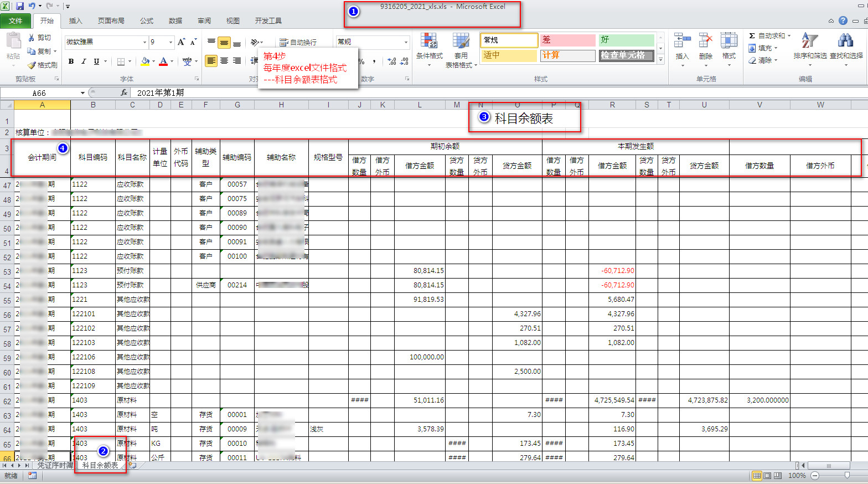Click the Increase Font Size icon
This screenshot has width=868, height=484.
click(181, 42)
